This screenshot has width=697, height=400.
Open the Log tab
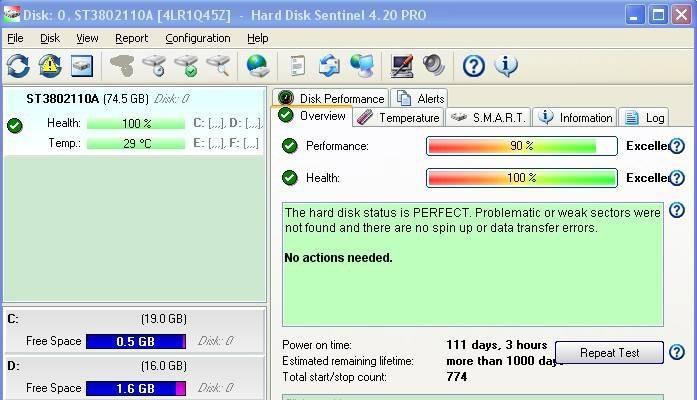[644, 117]
